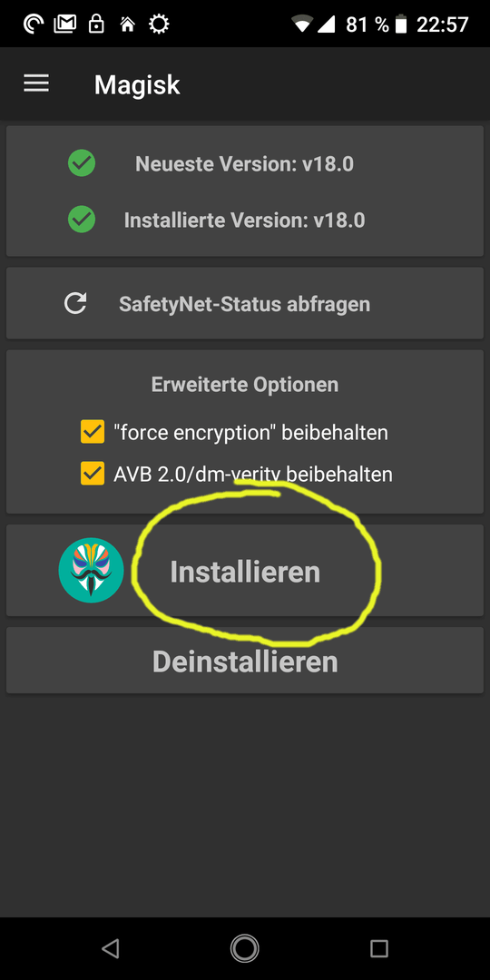Open the hamburger navigation menu
The width and height of the screenshot is (490, 980).
(36, 83)
